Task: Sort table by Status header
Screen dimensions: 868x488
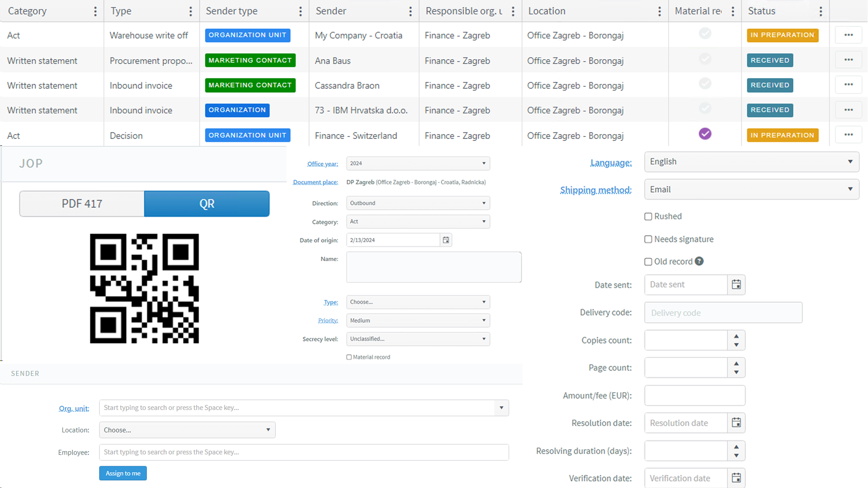Action: point(761,11)
